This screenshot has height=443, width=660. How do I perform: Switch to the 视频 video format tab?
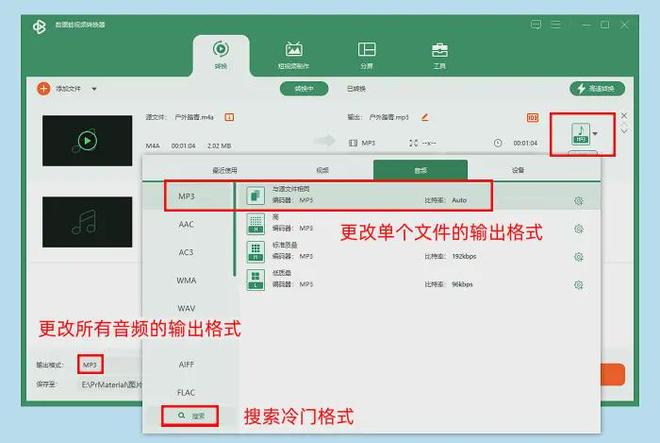[322, 170]
